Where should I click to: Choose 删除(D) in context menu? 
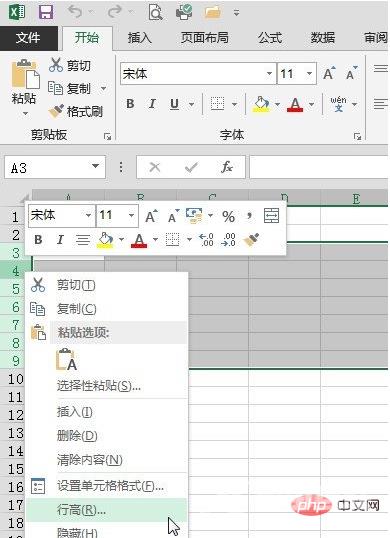(x=107, y=436)
